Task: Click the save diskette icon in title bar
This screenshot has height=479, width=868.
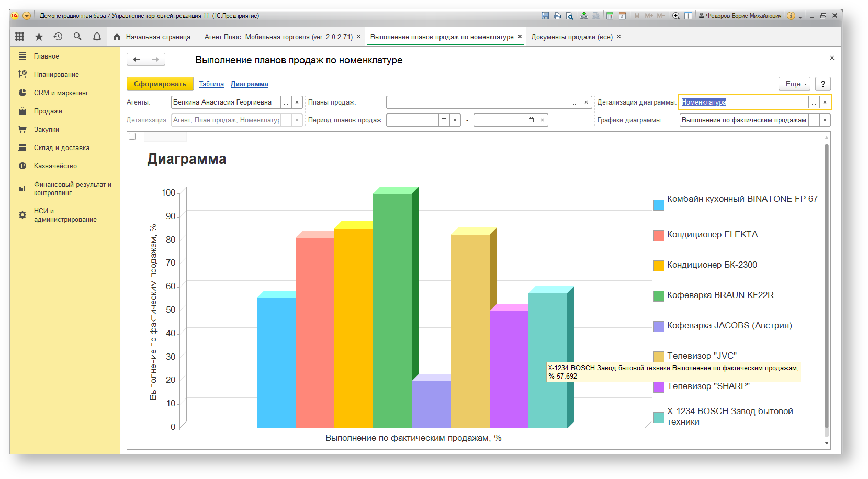Action: tap(545, 16)
